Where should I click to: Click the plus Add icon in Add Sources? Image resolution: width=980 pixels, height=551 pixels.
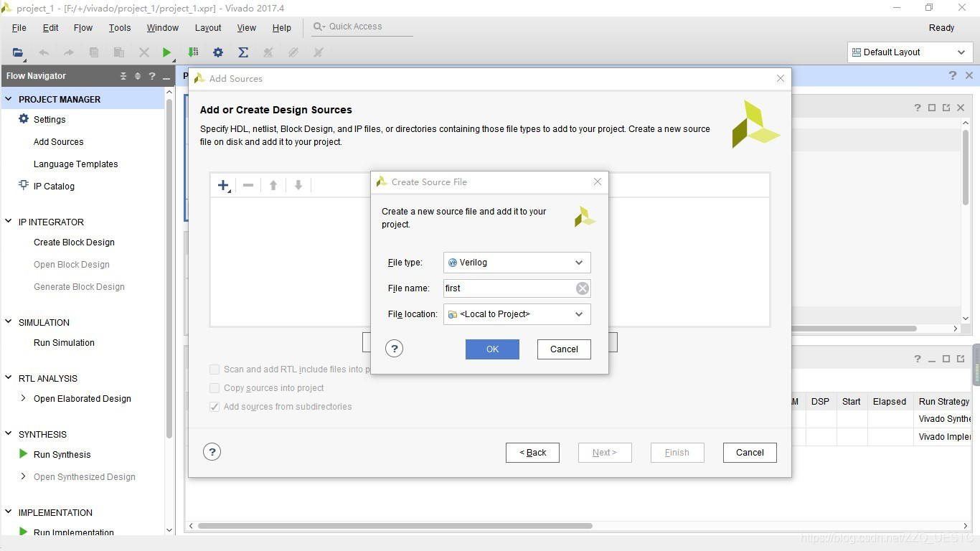tap(224, 185)
